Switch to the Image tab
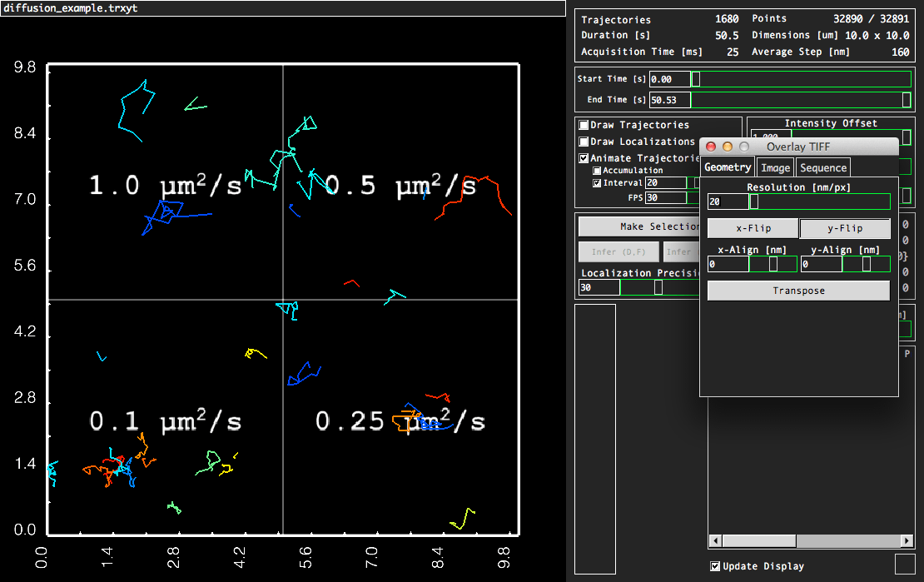The image size is (924, 582). tap(776, 167)
